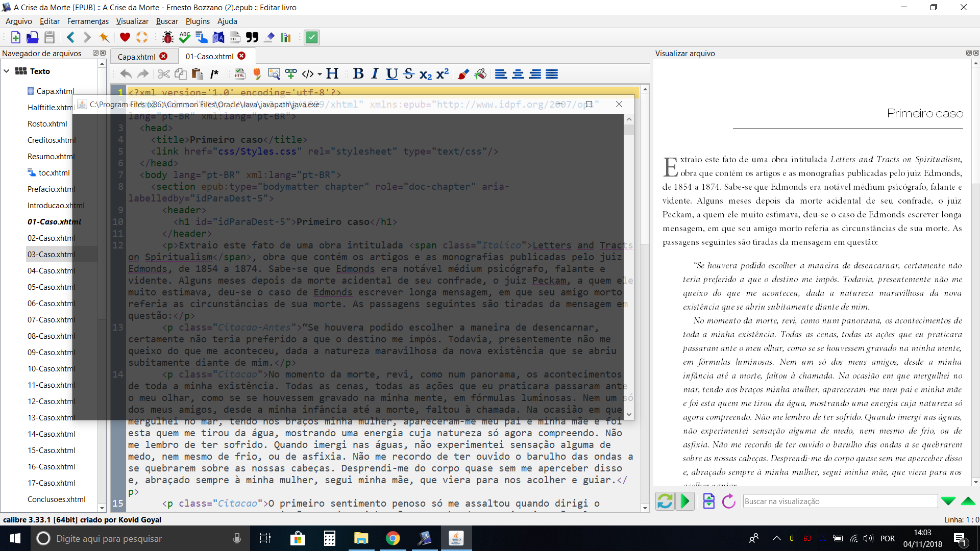Click the heart donate icon
This screenshot has height=551, width=980.
point(125,37)
